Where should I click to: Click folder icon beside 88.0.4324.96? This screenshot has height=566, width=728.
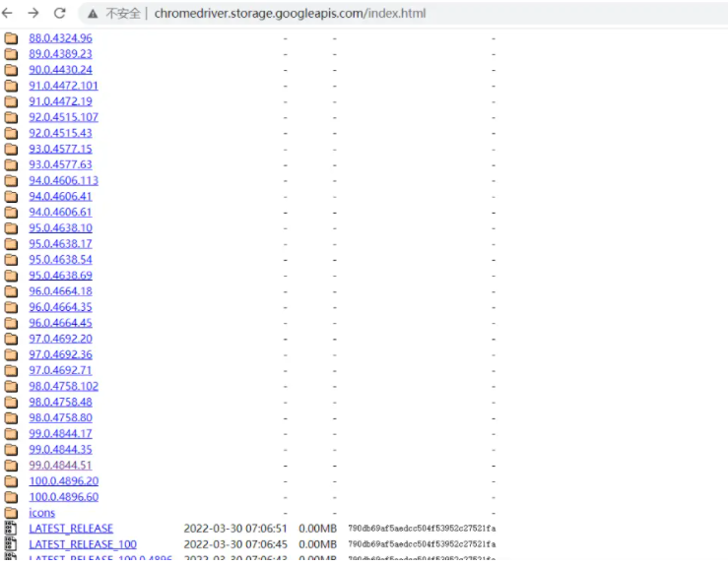pos(11,38)
